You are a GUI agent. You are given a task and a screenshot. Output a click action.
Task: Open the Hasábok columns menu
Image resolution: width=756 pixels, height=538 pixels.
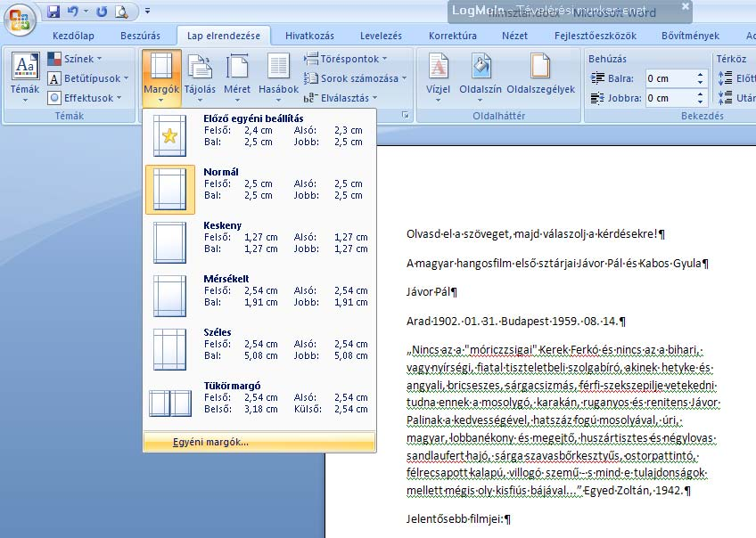click(x=278, y=77)
